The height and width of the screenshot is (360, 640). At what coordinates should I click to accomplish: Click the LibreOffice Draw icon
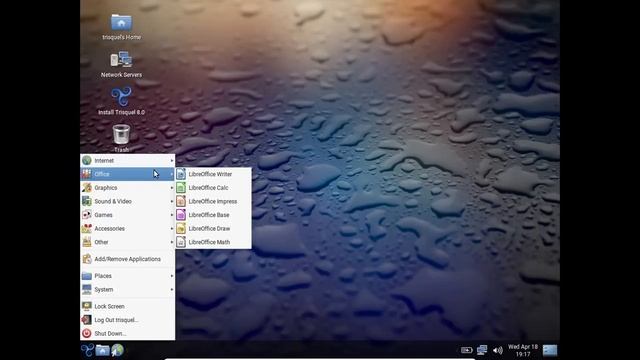click(181, 228)
